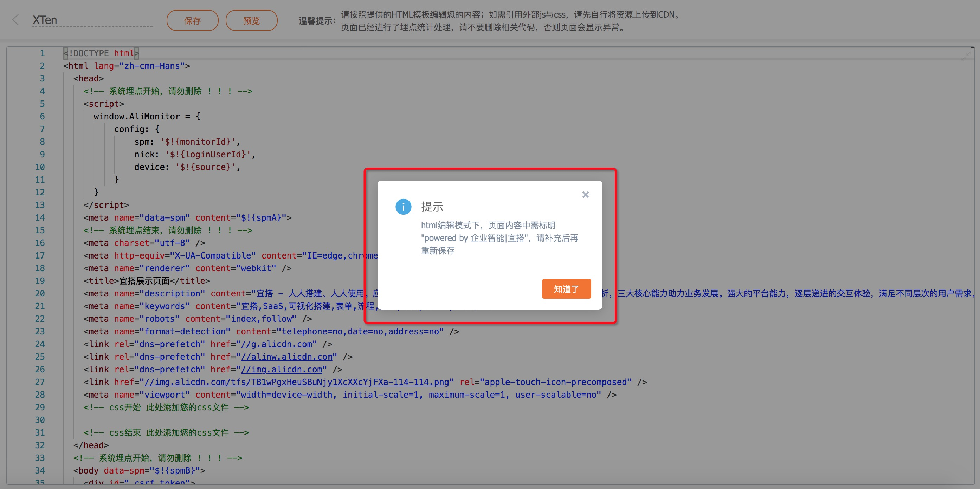Click the editor fullscreen expand icon
Screen dimensions: 980x489
click(965, 56)
